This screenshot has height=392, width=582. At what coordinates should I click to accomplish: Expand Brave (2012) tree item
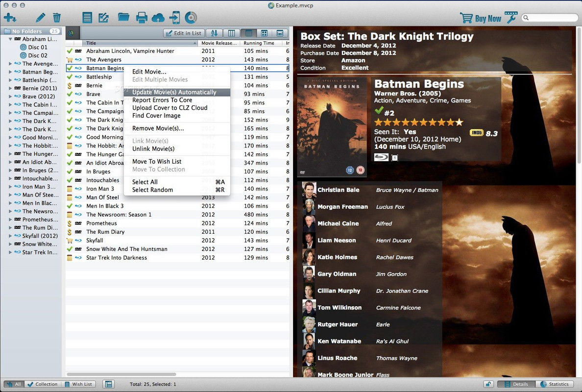pyautogui.click(x=10, y=96)
